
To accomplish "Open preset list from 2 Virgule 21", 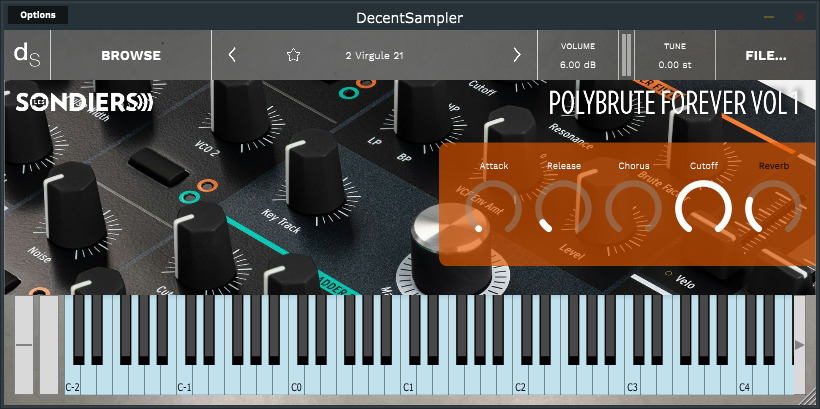I will (374, 55).
